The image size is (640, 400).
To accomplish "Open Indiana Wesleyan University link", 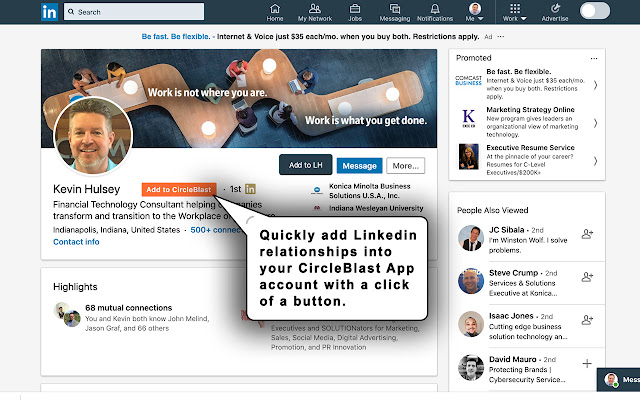I will [376, 208].
